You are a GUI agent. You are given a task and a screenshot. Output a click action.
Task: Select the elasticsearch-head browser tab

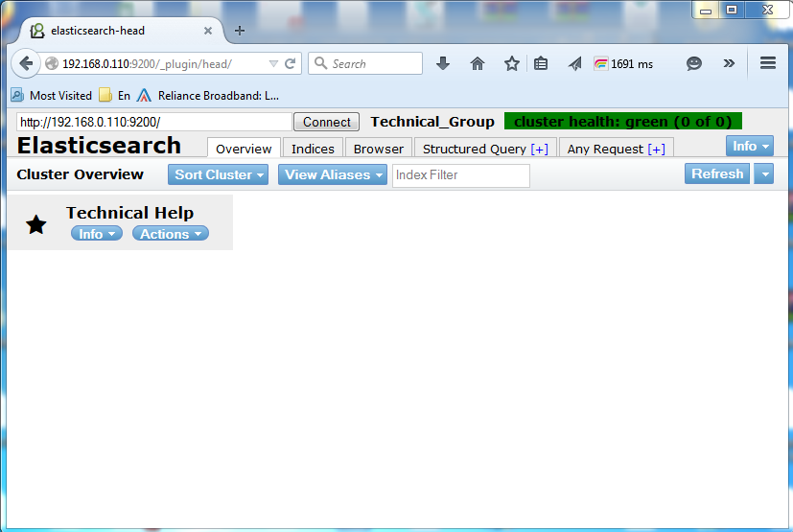point(122,31)
